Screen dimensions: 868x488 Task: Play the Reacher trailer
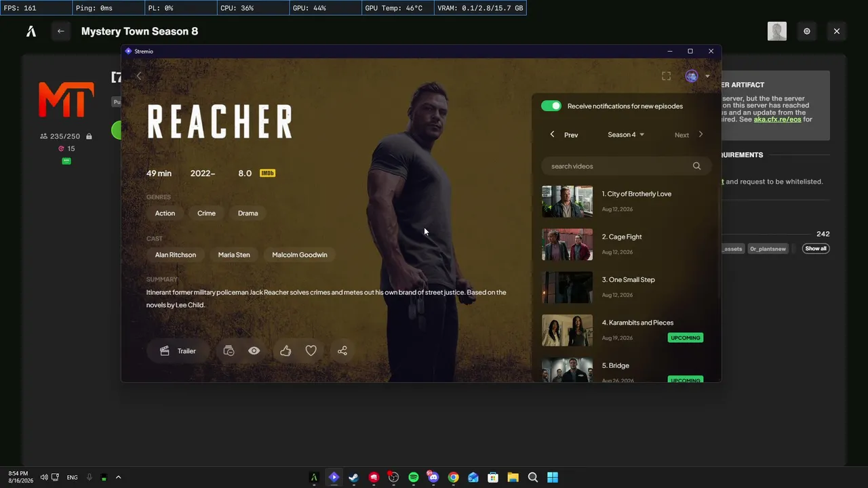(178, 351)
